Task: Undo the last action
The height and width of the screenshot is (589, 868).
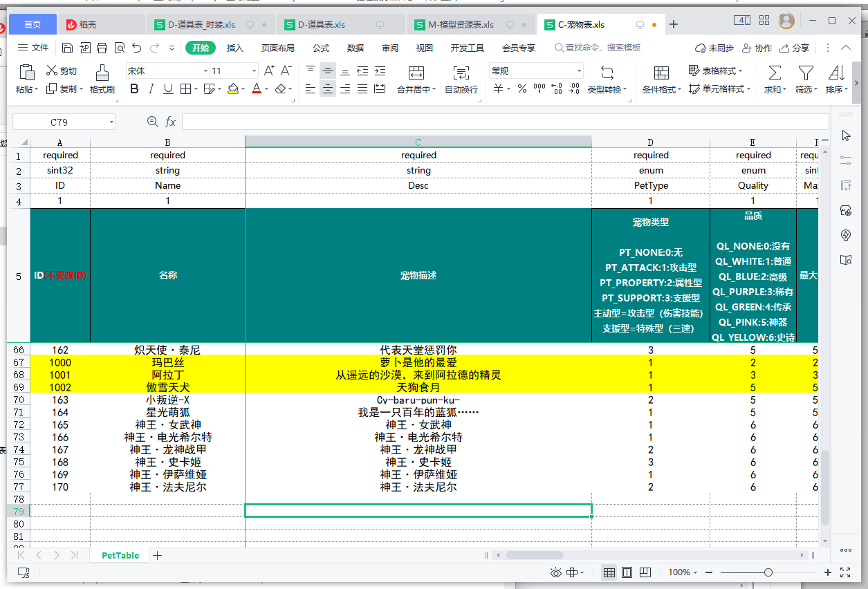Action: click(x=137, y=48)
